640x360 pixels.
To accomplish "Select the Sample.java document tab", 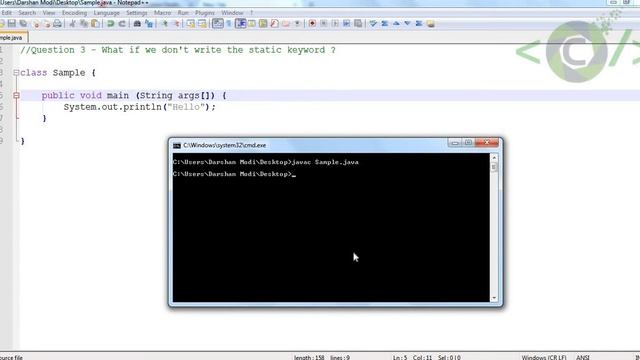I will (13, 38).
